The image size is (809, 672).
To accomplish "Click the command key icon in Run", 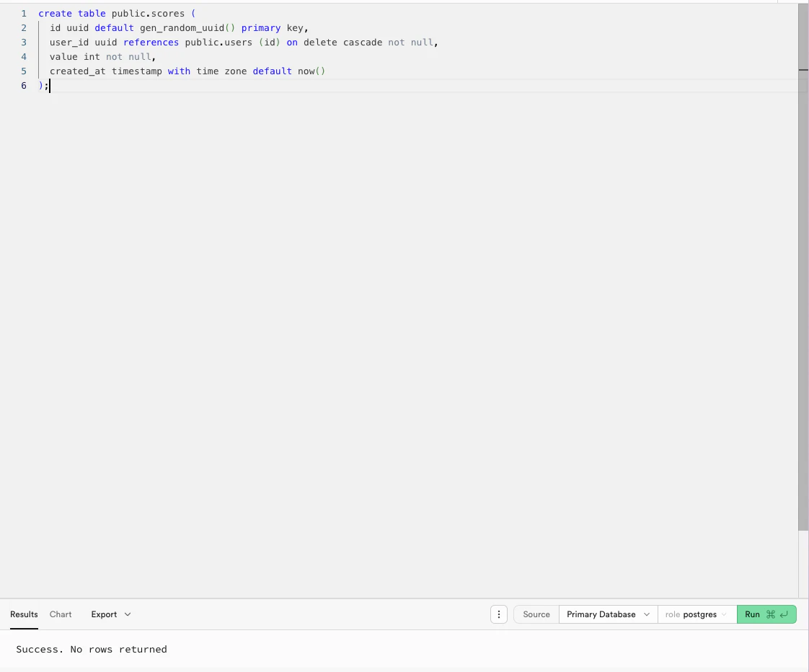I will (x=770, y=614).
